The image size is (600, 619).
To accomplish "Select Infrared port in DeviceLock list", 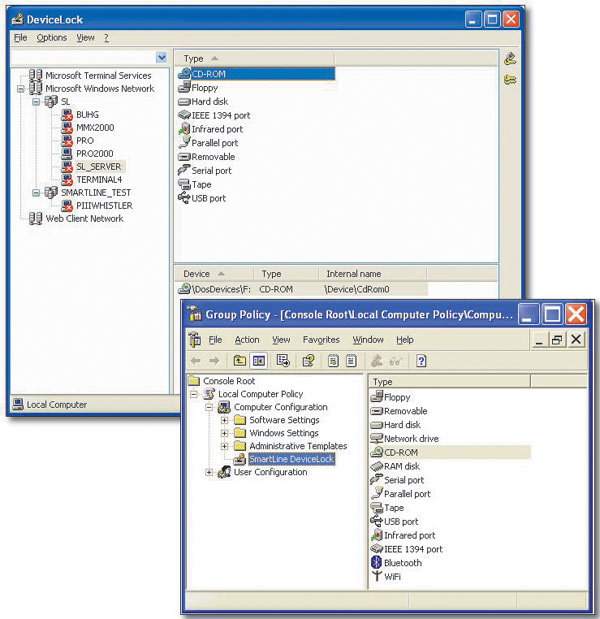I will tap(210, 129).
